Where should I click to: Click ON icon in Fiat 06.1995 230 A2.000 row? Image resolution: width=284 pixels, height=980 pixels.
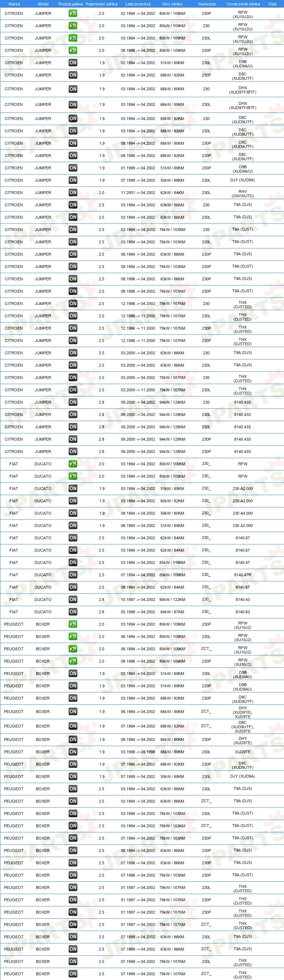[x=73, y=526]
